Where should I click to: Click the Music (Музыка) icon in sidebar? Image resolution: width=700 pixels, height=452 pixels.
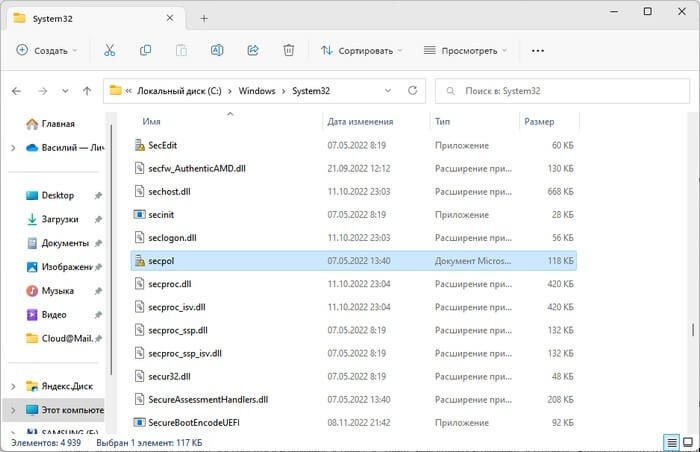click(32, 291)
